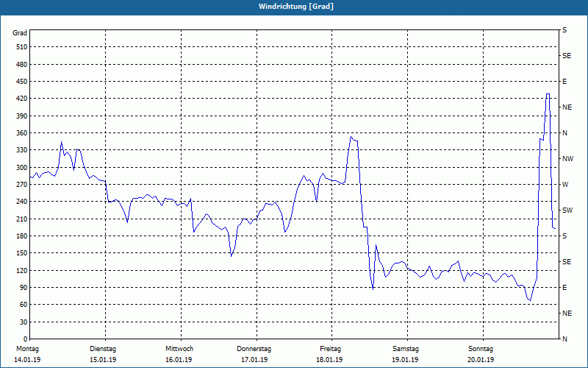Click the date 17.01.19
Viewport: 588px width, 368px height.
tap(254, 360)
